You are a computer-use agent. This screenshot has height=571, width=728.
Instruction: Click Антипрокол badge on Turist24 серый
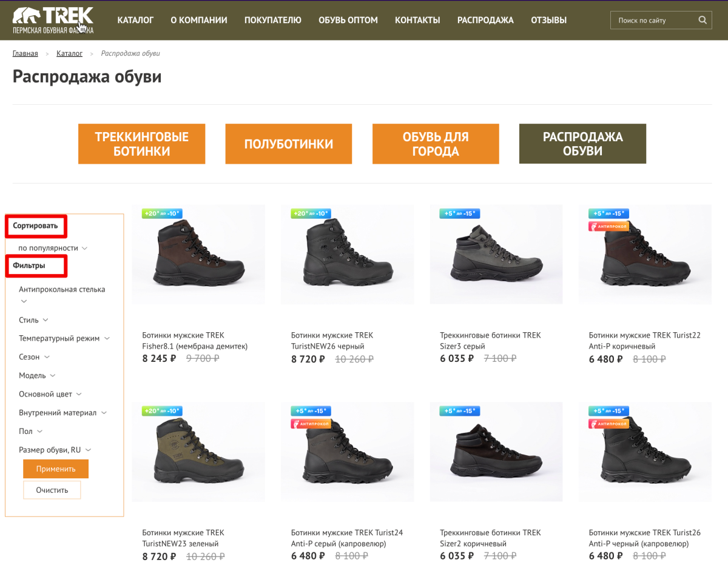pyautogui.click(x=311, y=424)
